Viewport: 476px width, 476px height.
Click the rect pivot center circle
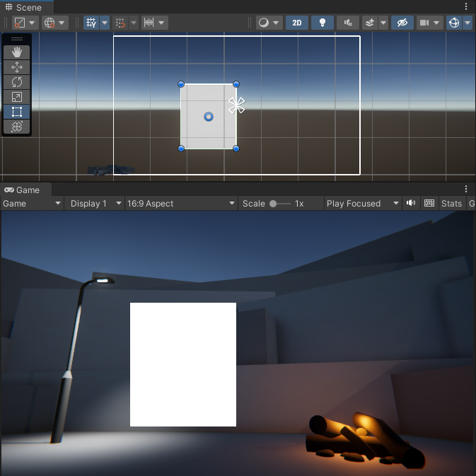[x=209, y=117]
